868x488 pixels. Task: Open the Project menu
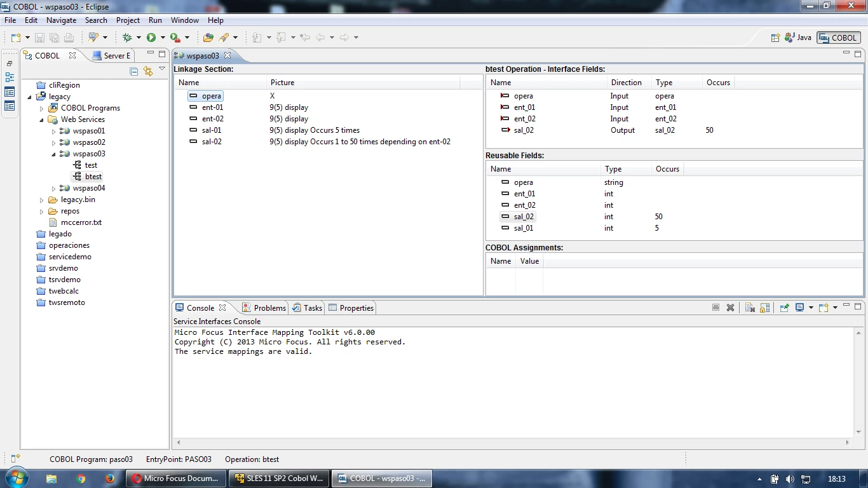coord(128,20)
